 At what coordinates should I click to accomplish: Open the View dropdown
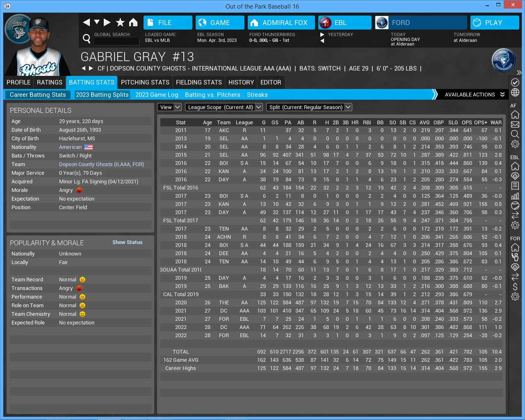click(169, 107)
